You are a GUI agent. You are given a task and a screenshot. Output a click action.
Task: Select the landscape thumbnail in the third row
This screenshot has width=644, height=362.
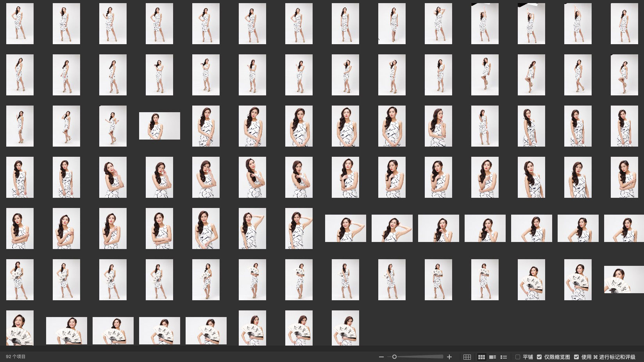click(159, 126)
